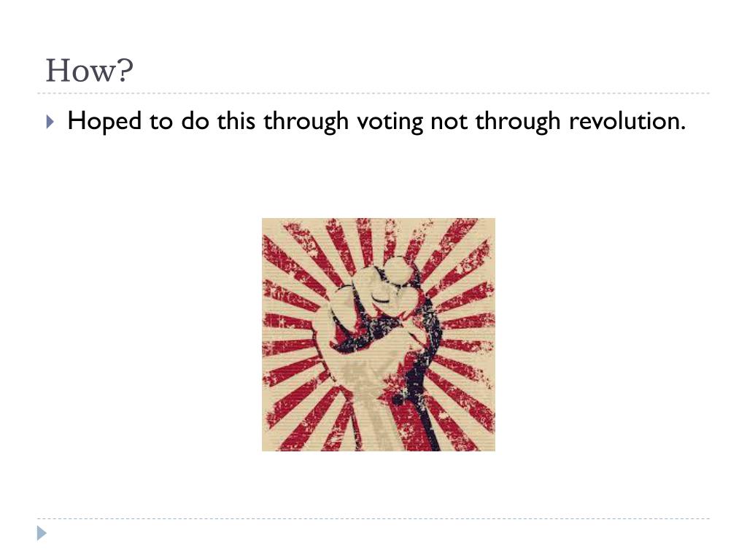The width and height of the screenshot is (747, 560).
Task: Click the triangle marker in the slide footer
Action: pyautogui.click(x=42, y=533)
